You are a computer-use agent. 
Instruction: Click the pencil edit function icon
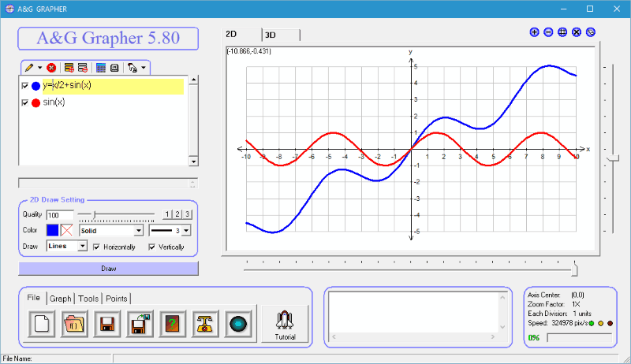pos(29,68)
